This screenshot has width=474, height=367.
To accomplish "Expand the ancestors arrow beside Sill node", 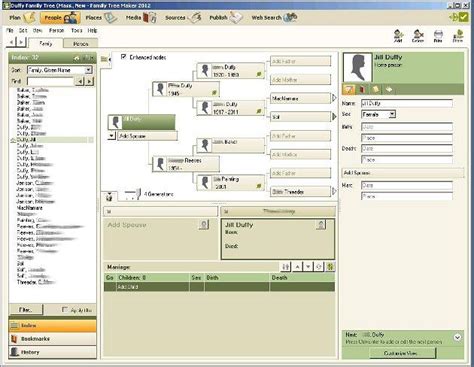I will pyautogui.click(x=334, y=117).
